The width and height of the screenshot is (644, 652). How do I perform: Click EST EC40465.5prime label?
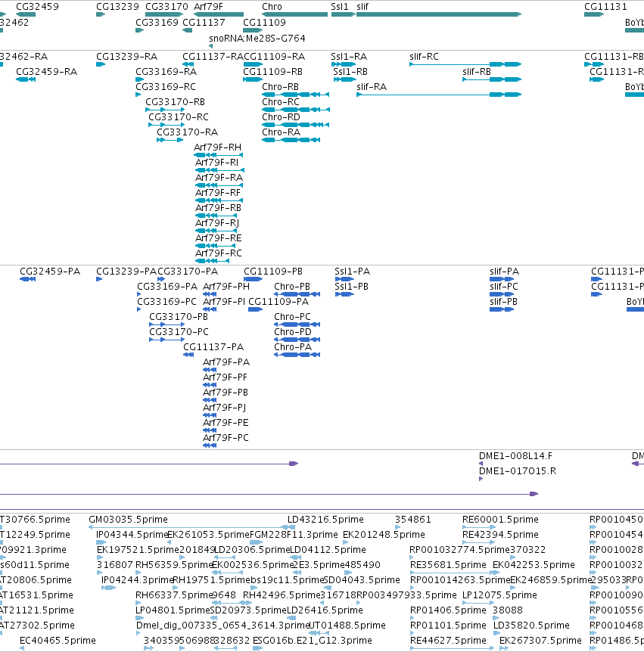click(x=58, y=641)
